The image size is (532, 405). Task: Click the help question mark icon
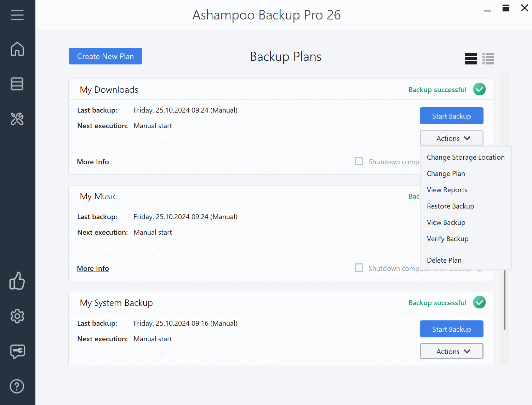(17, 386)
